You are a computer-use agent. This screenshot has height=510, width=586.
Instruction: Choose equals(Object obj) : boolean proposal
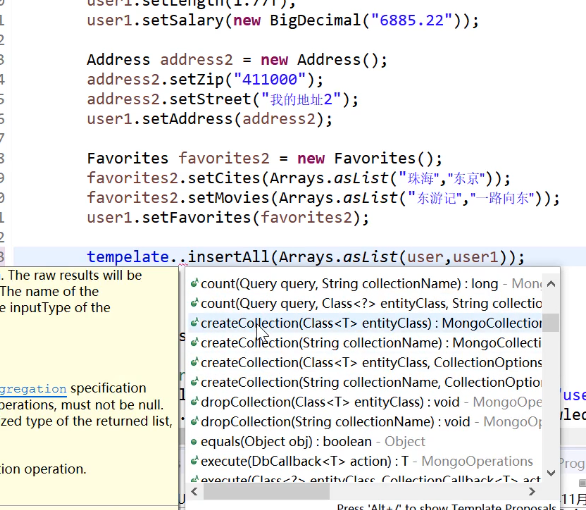pos(366,442)
